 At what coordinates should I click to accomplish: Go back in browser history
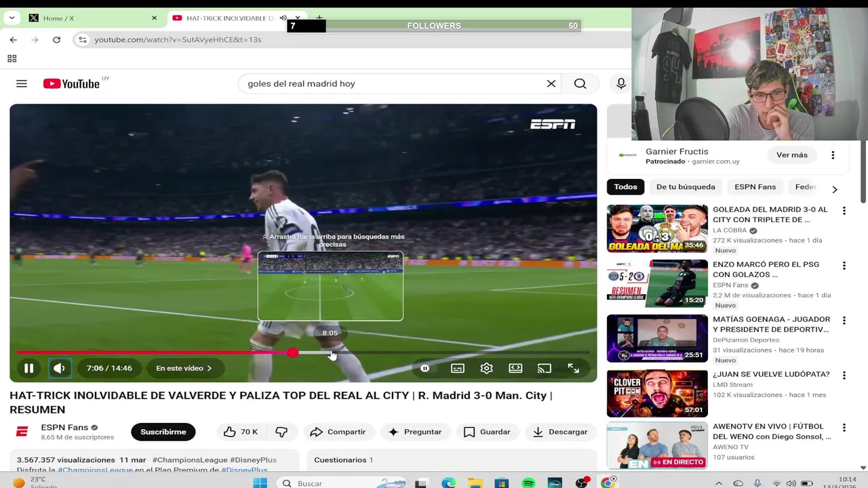pyautogui.click(x=13, y=40)
